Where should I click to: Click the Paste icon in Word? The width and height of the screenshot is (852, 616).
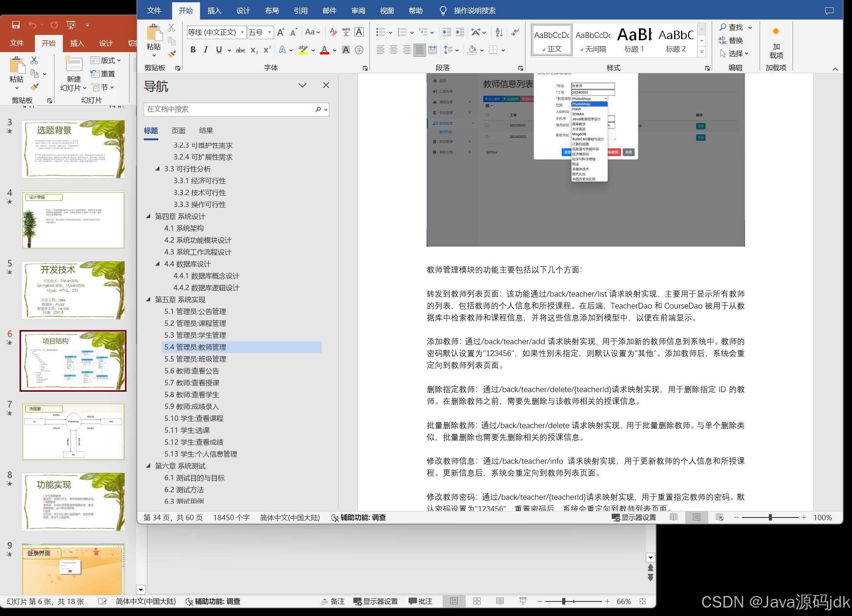click(154, 33)
